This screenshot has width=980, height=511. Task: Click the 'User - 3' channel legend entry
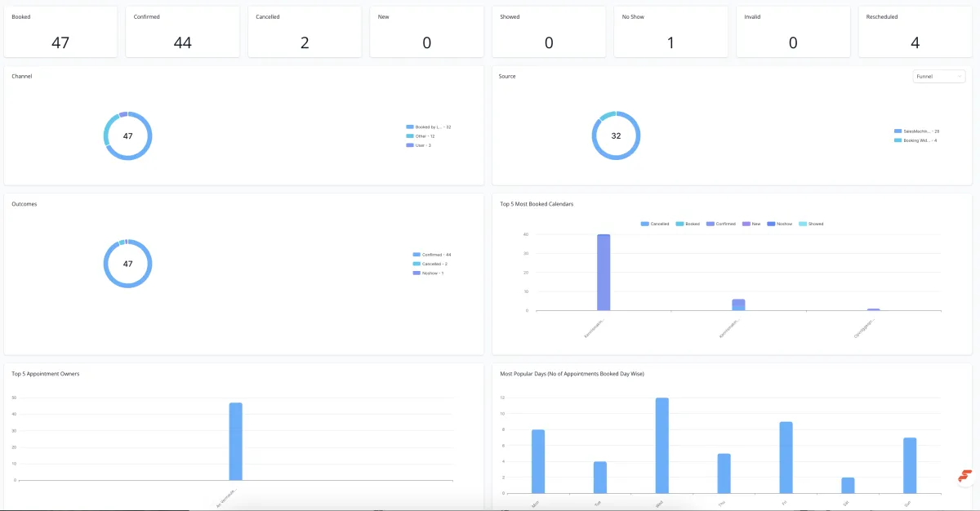click(x=420, y=144)
